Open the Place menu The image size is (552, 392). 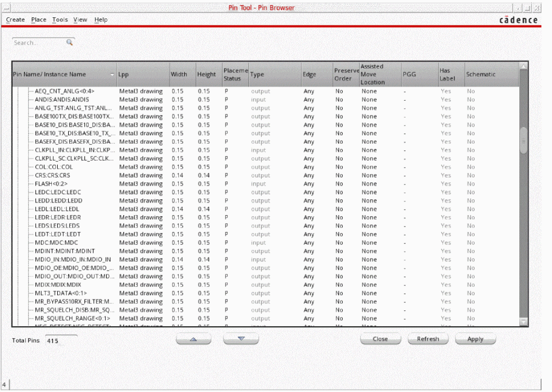click(38, 20)
